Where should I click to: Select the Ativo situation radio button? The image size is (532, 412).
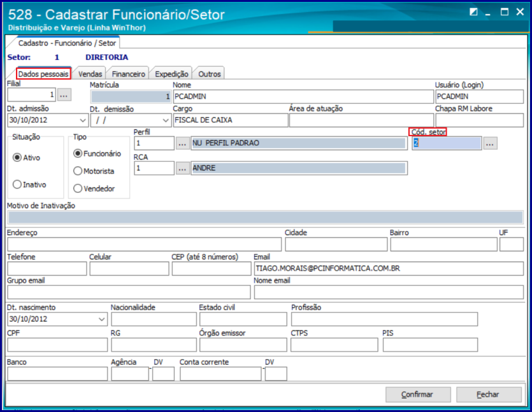tap(17, 158)
